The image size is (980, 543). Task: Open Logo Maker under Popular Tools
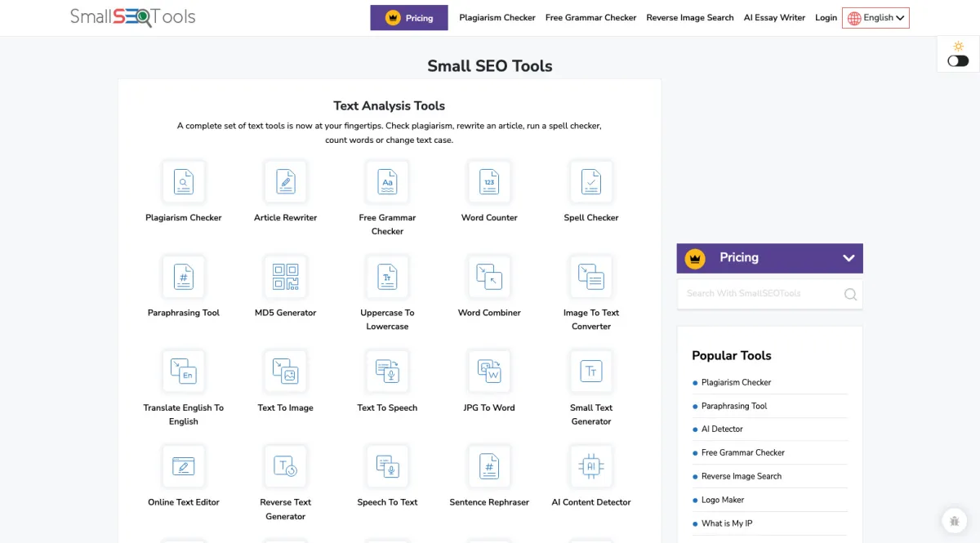(x=723, y=500)
